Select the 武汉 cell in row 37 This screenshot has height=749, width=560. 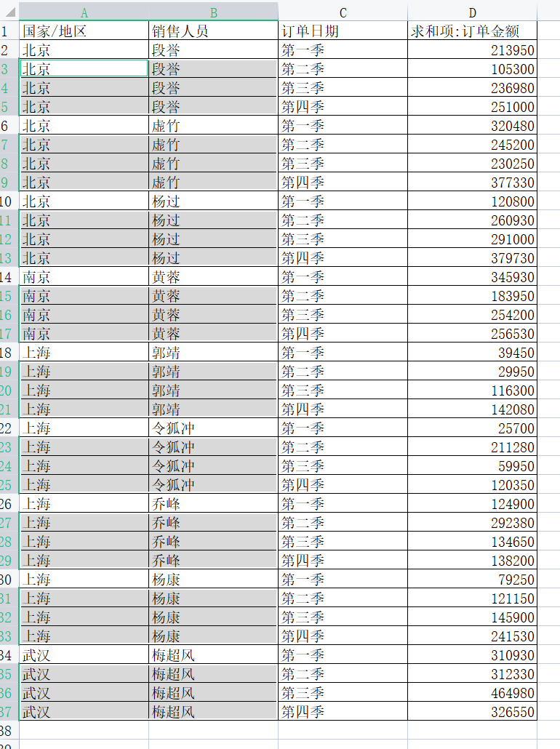point(84,712)
